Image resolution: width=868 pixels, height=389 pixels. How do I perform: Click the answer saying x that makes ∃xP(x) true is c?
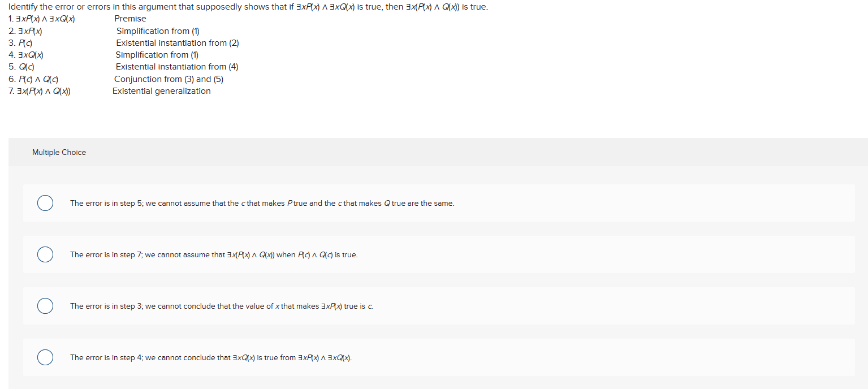point(222,306)
